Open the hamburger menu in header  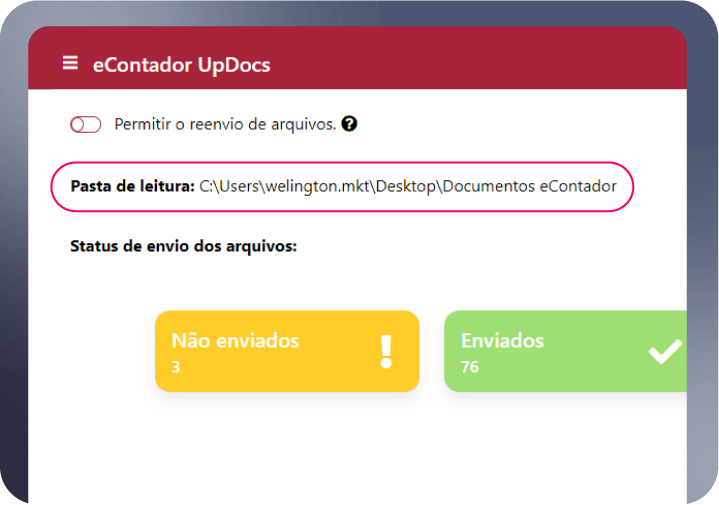coord(70,64)
